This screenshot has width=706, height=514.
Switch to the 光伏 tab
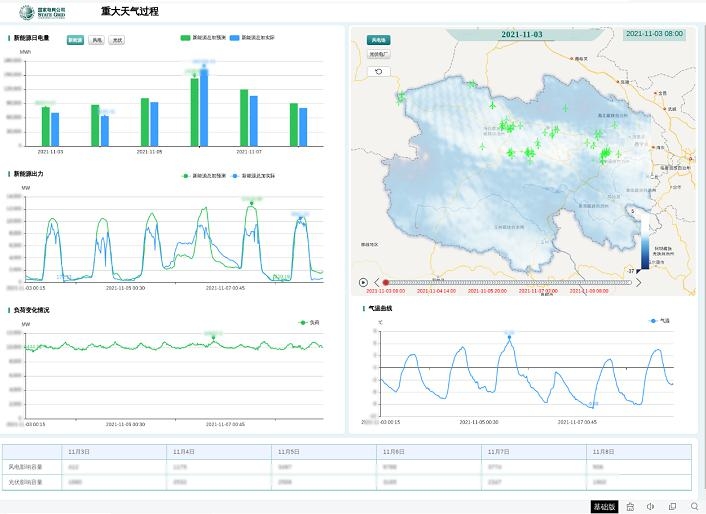click(x=117, y=40)
